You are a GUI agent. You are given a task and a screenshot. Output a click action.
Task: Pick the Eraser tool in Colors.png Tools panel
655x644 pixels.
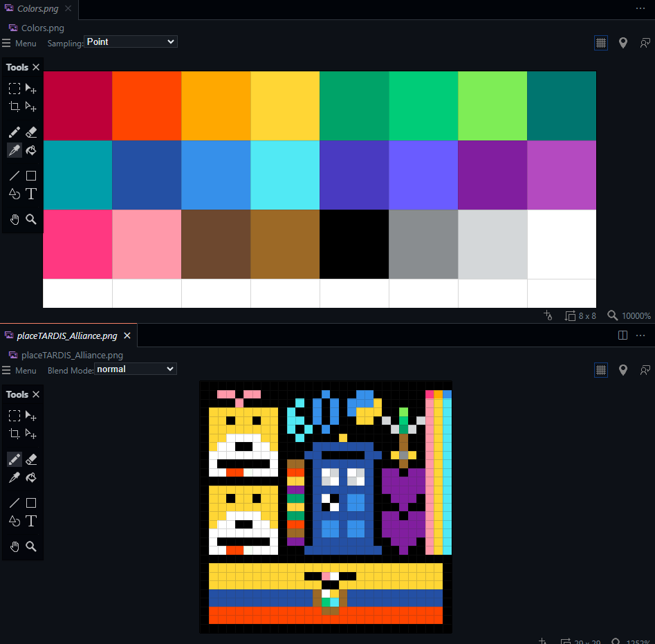click(x=31, y=132)
